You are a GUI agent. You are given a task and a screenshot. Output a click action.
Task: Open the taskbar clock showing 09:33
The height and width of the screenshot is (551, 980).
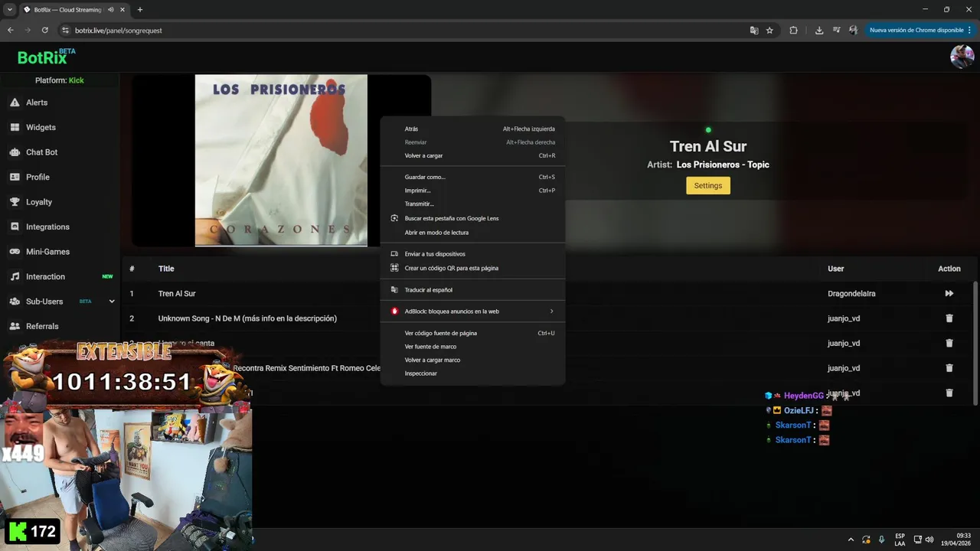coord(956,540)
